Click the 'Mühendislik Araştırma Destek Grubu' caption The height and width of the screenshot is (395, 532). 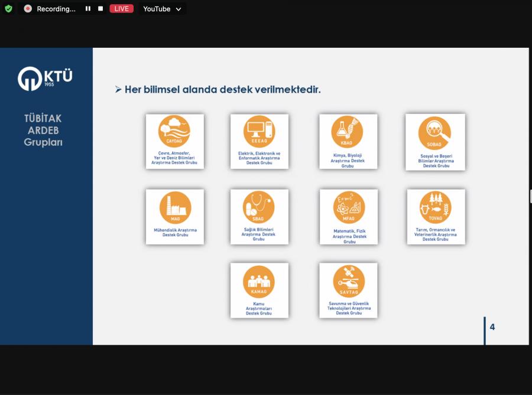point(175,233)
